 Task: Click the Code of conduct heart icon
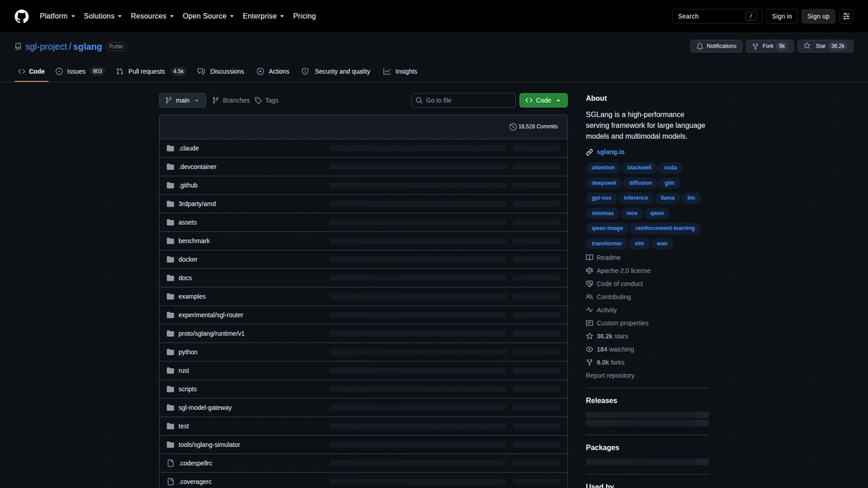tap(590, 284)
